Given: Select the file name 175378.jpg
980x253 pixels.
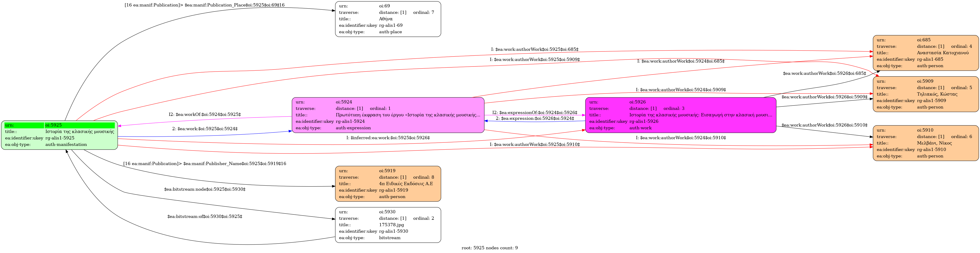Looking at the screenshot, I should pos(391,225).
